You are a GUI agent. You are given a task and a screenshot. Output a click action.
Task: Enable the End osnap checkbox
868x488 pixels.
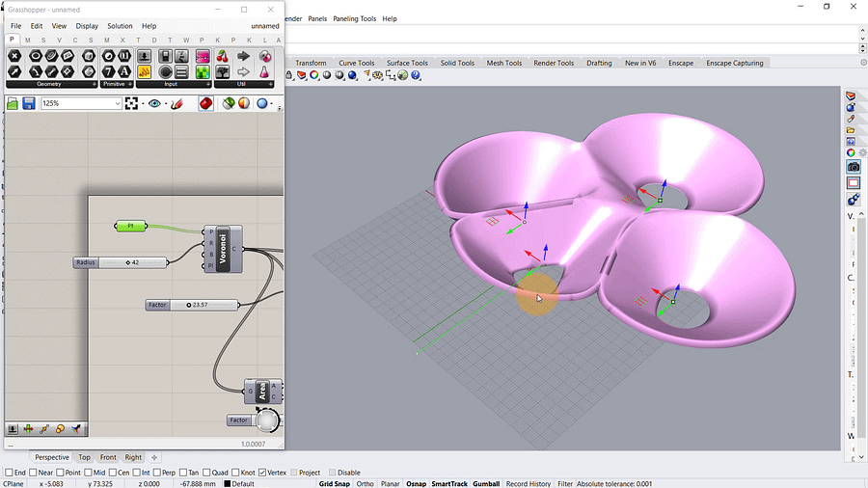(x=9, y=473)
